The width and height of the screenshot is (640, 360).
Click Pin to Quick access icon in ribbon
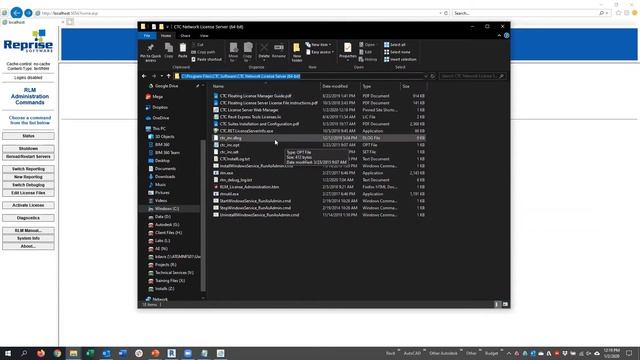click(150, 48)
